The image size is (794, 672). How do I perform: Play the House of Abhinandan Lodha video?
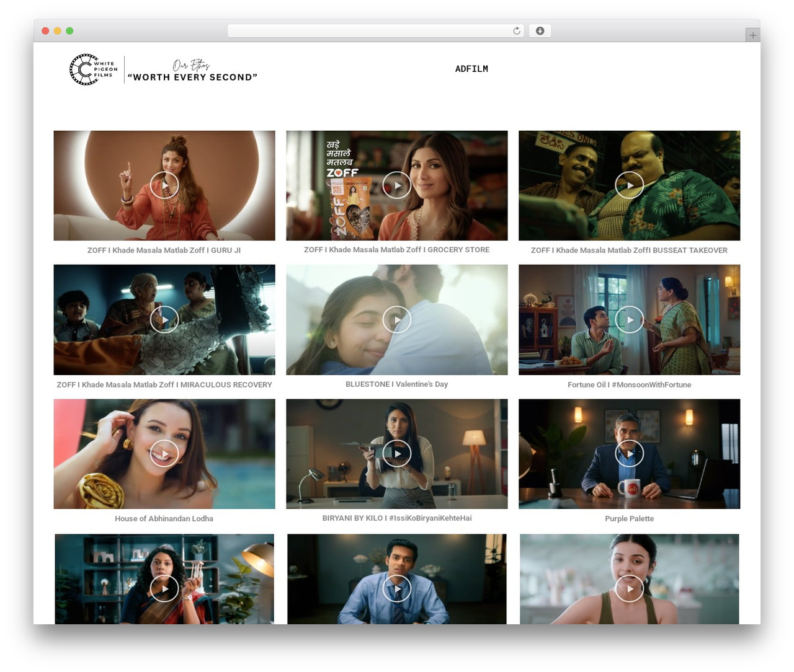point(164,454)
